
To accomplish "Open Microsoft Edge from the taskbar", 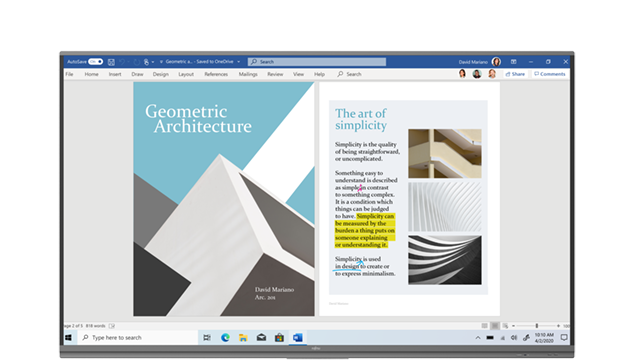I will (x=225, y=338).
